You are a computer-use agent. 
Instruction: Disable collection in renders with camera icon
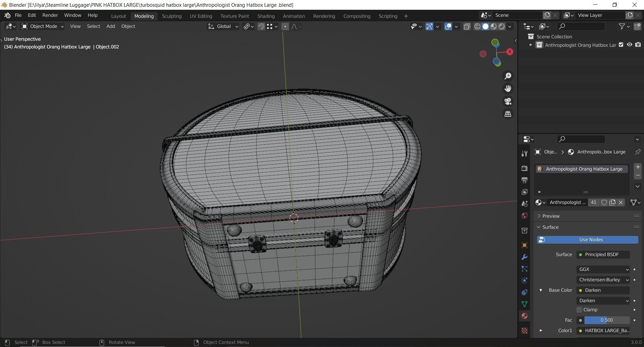[638, 45]
